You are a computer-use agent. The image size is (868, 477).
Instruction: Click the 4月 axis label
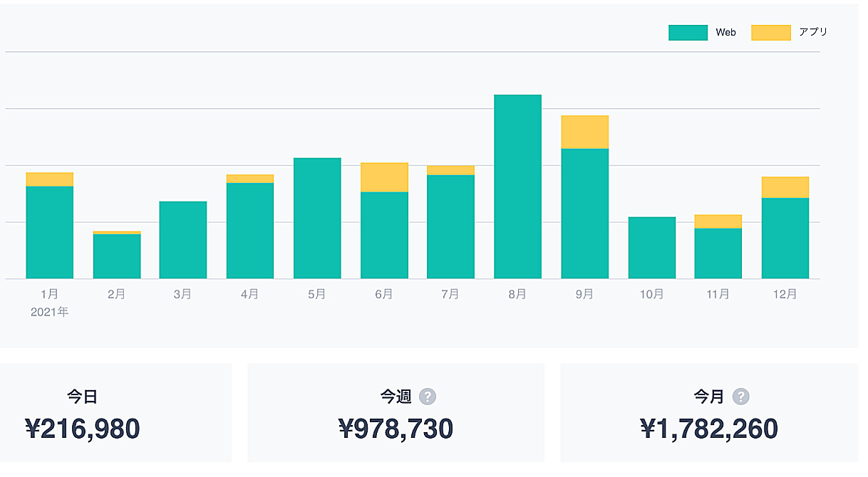(250, 294)
